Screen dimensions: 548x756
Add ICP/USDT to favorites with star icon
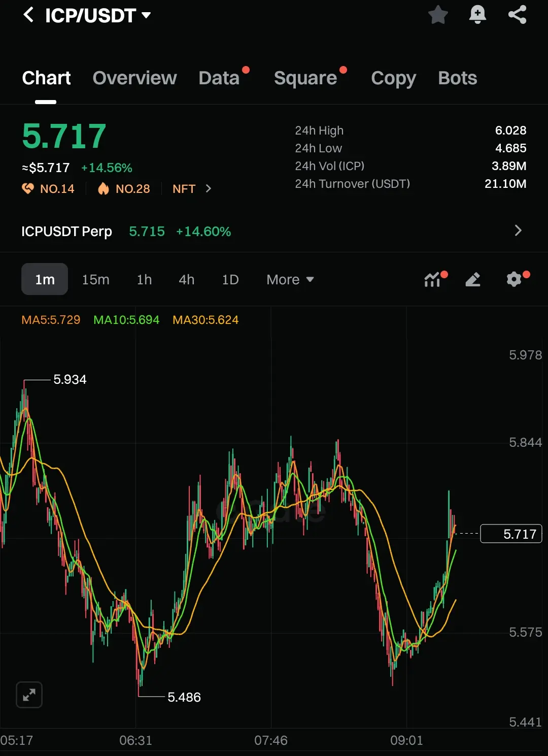click(438, 15)
